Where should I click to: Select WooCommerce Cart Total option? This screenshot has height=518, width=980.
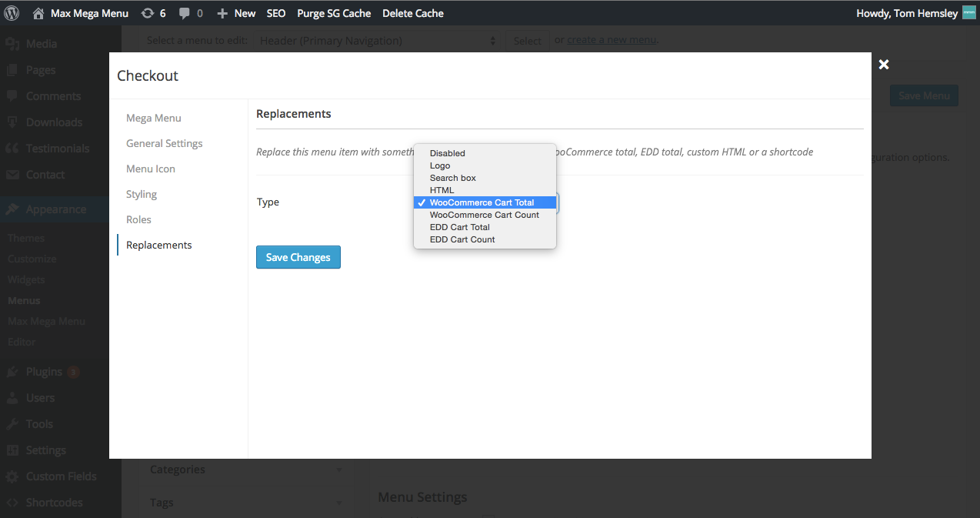coord(485,202)
